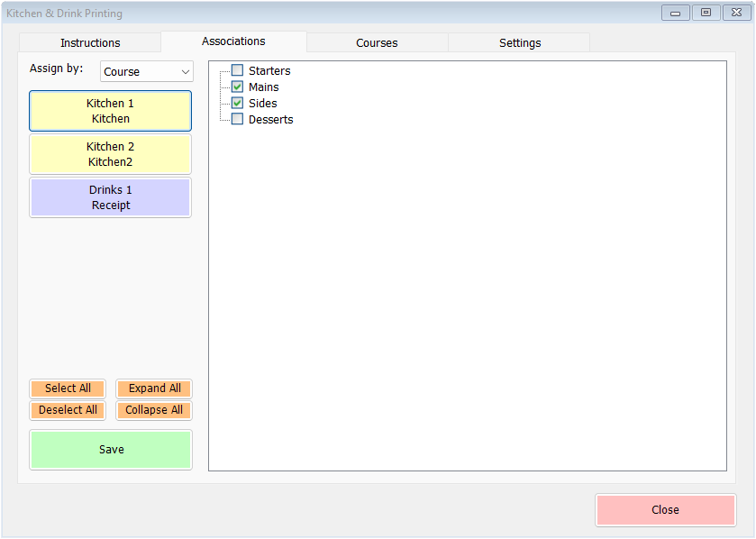The height and width of the screenshot is (539, 756).
Task: Uncheck the Mains checkbox
Action: tap(237, 87)
